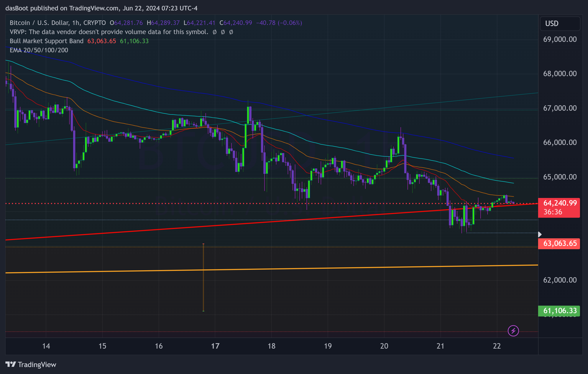Click the −40.78 (−0.06%) change value
588x374 pixels.
pos(279,23)
